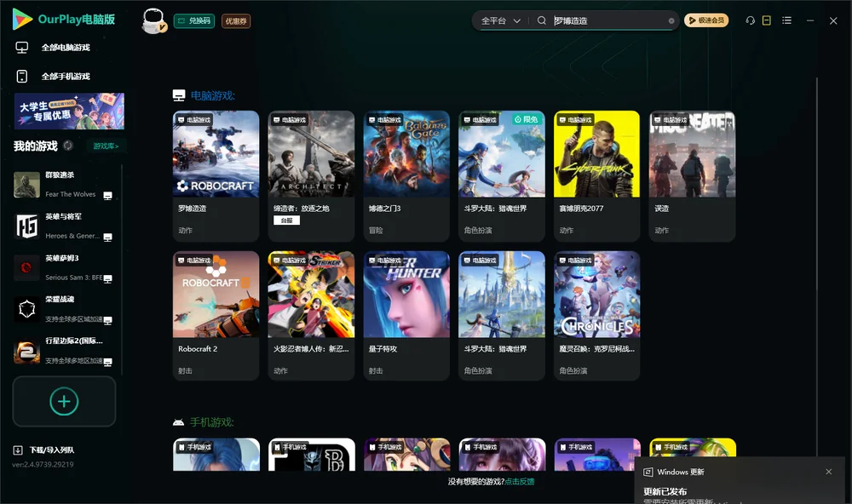
Task: Open second-row 斗罗大陆: 猎魂世界 card
Action: click(502, 316)
